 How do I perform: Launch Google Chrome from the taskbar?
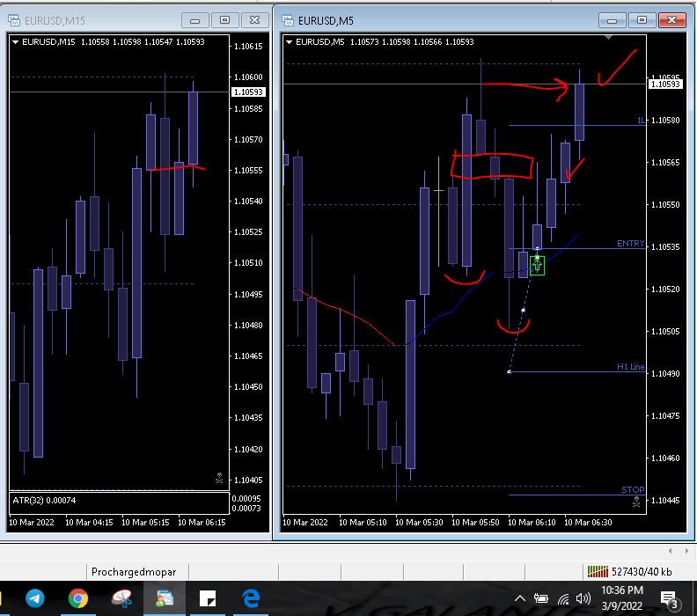tap(77, 598)
